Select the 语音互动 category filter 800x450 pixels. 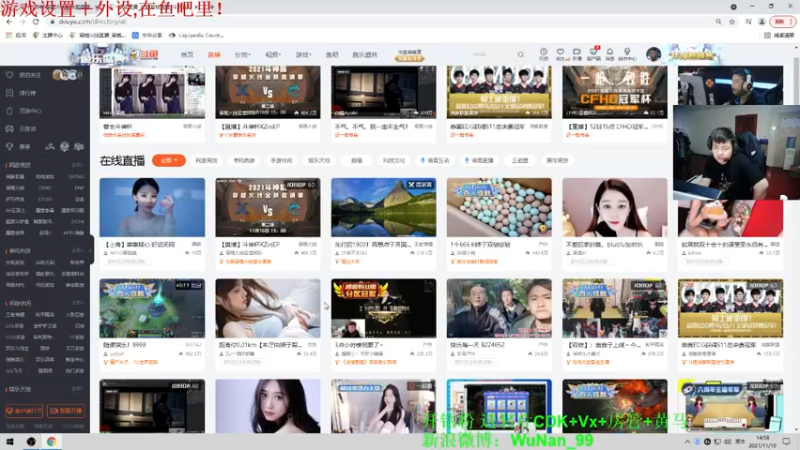435,160
